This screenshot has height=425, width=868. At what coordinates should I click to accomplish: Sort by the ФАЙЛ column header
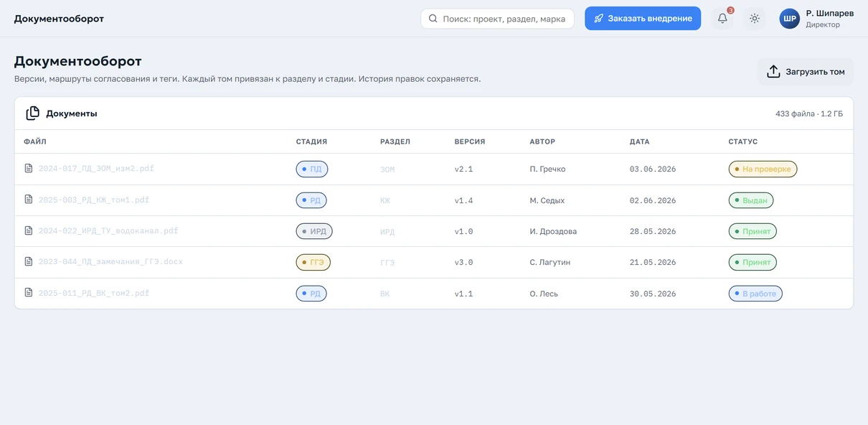(35, 141)
